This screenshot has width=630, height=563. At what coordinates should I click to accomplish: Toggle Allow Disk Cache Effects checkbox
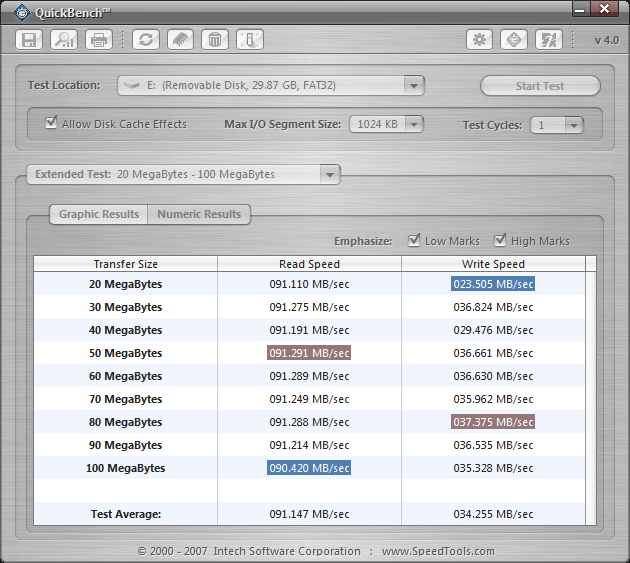pyautogui.click(x=52, y=124)
